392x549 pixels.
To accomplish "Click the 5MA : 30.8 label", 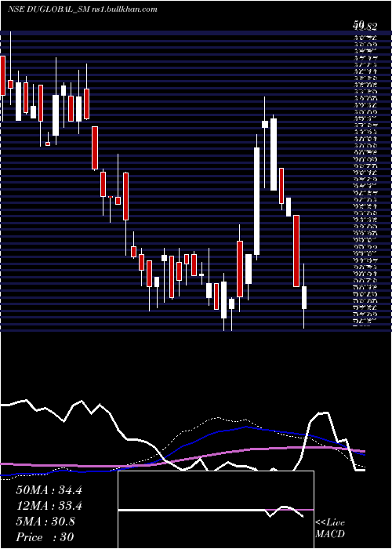I will [45, 522].
